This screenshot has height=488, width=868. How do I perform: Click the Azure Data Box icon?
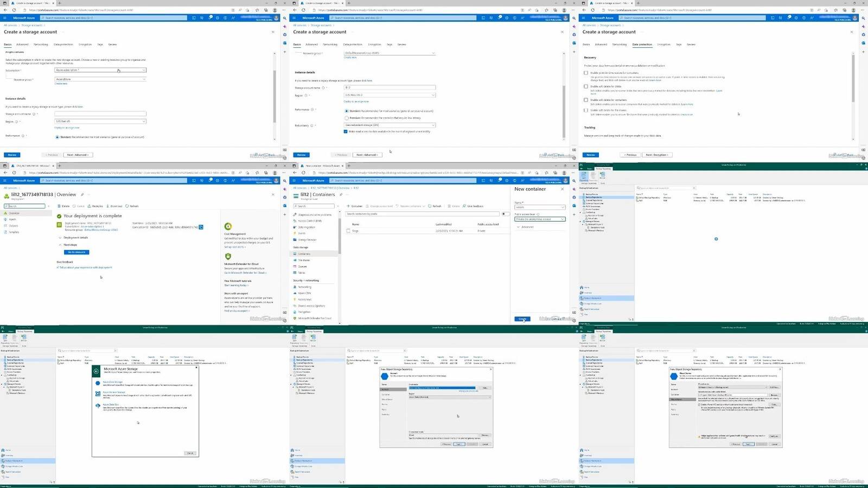click(x=98, y=405)
